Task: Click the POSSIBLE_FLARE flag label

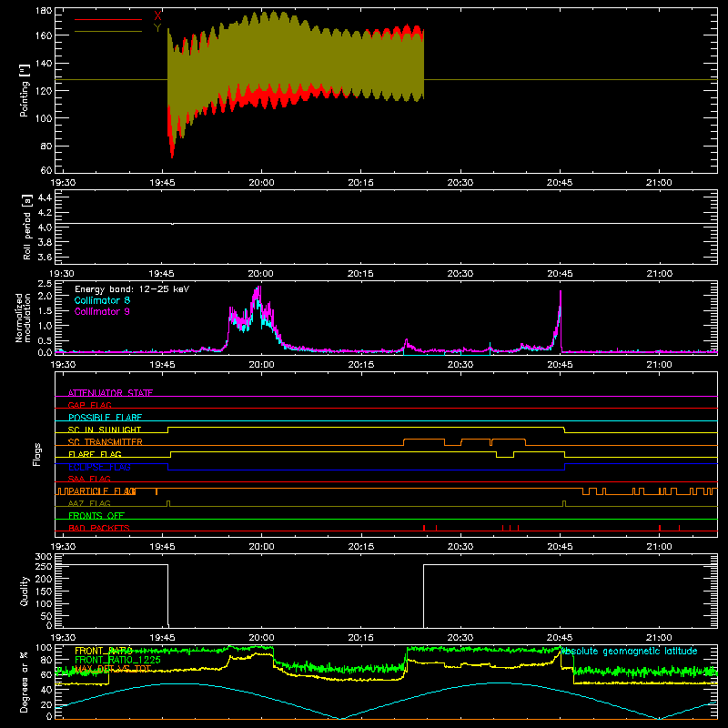Action: pos(105,418)
